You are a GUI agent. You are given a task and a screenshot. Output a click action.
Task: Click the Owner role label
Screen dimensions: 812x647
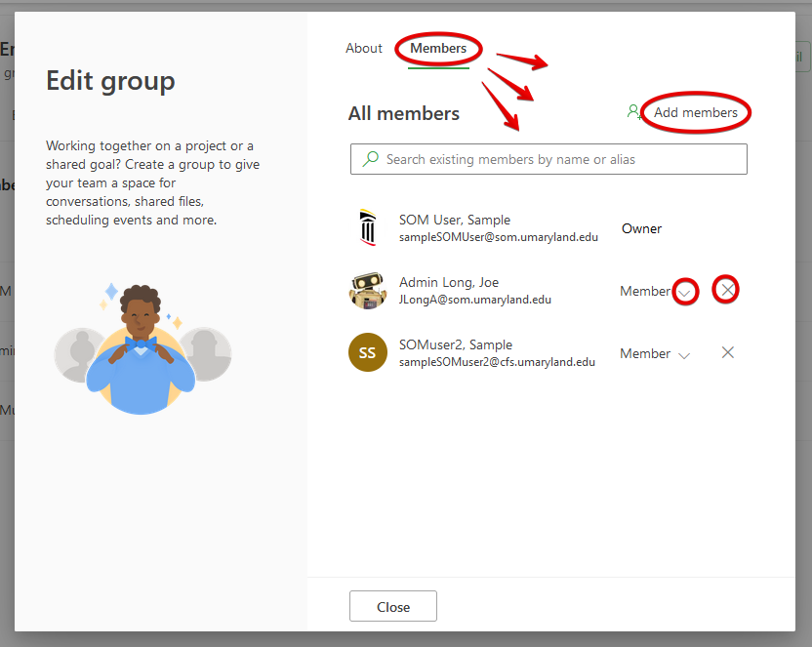641,228
